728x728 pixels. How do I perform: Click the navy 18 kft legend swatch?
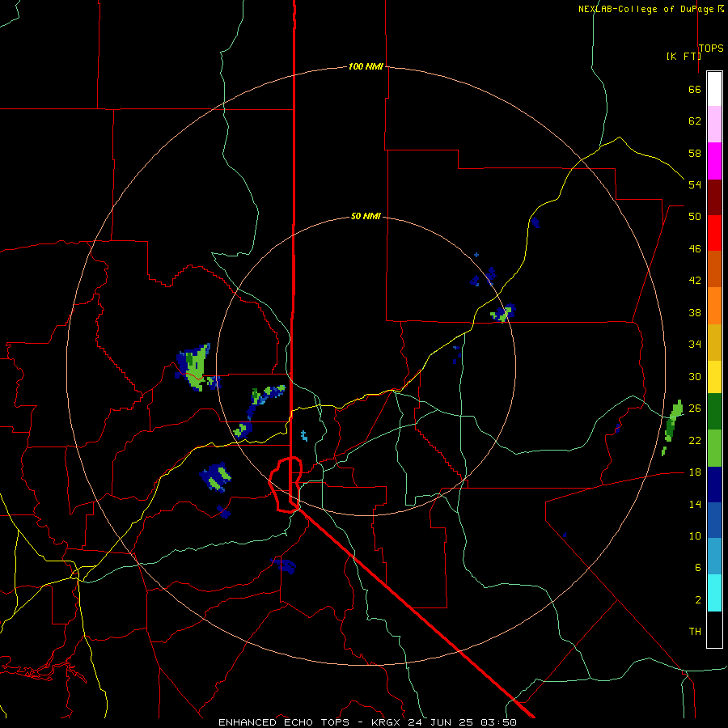[x=714, y=485]
